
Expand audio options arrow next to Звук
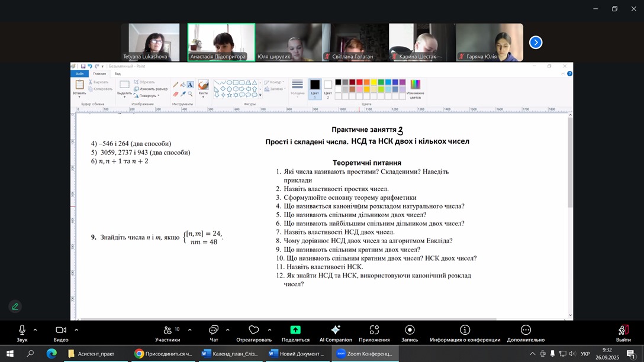[36, 329]
